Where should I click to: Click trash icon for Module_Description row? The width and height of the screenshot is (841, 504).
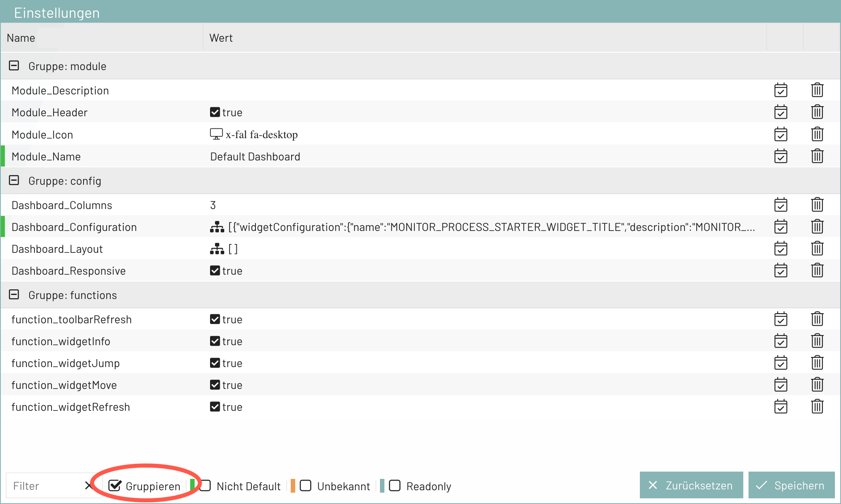coord(817,90)
